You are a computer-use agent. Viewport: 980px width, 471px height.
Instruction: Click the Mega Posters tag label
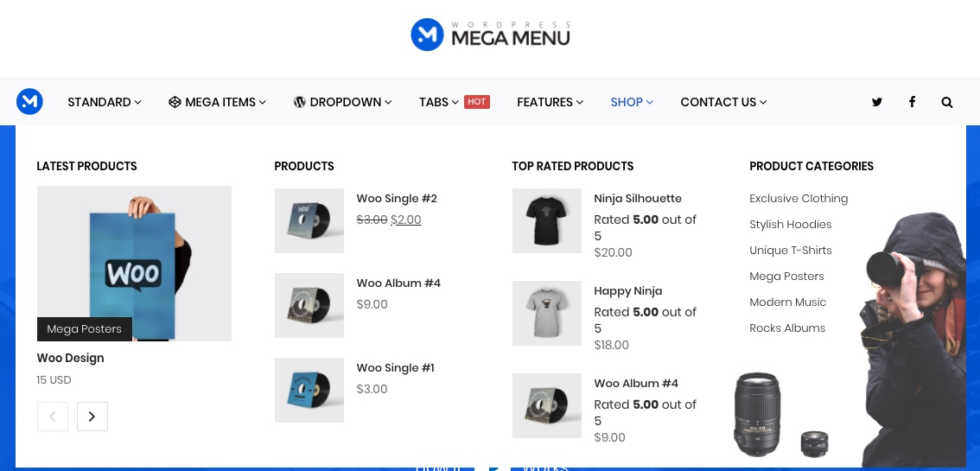point(85,329)
